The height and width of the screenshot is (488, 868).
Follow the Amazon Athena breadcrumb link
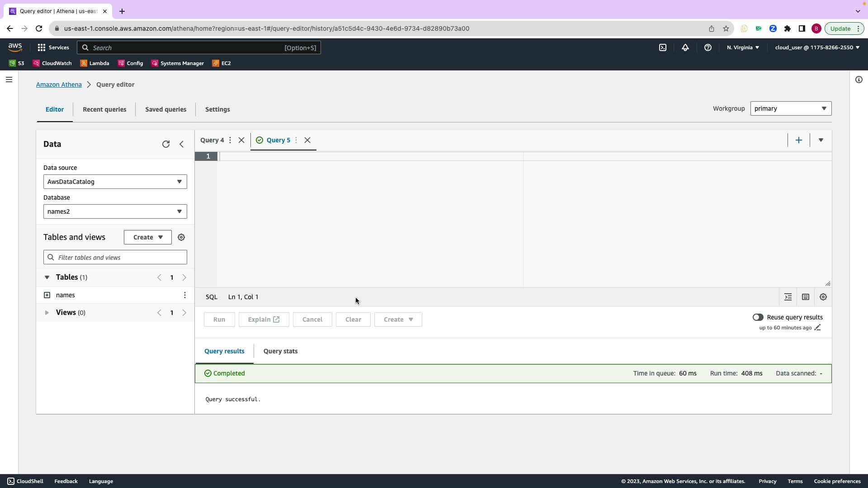59,84
